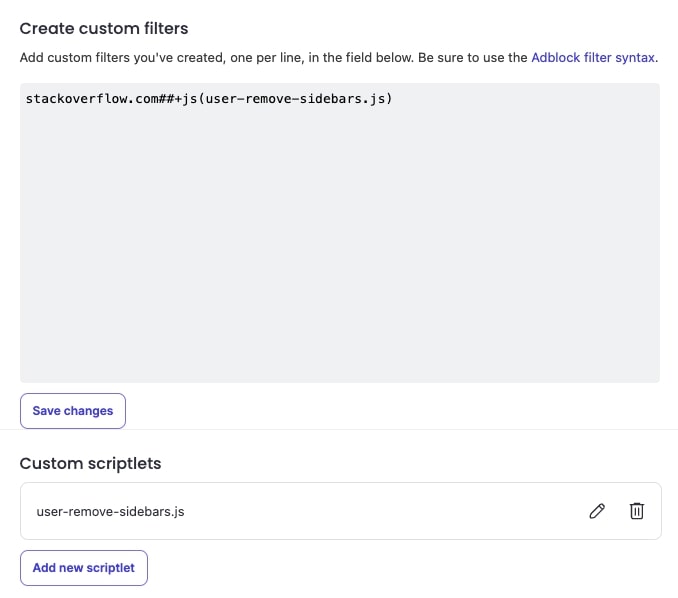Select the user-remove-sidebars.js scriptlet name in the list
The image size is (678, 598).
click(110, 512)
